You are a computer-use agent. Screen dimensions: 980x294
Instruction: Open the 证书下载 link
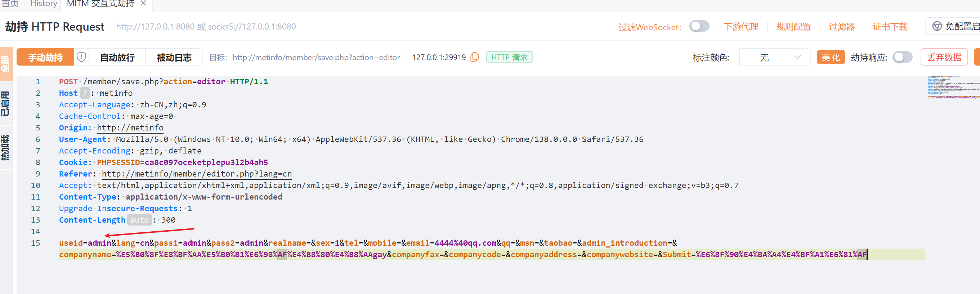[890, 27]
